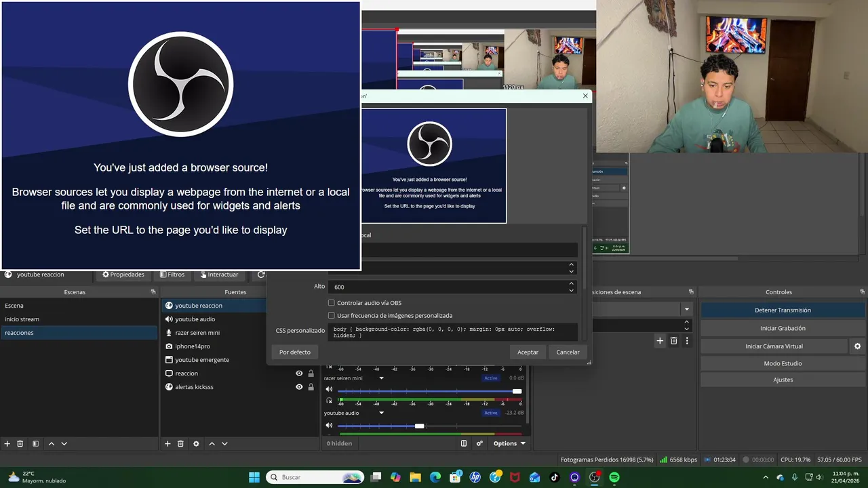Open Windows Start menu

[x=254, y=477]
